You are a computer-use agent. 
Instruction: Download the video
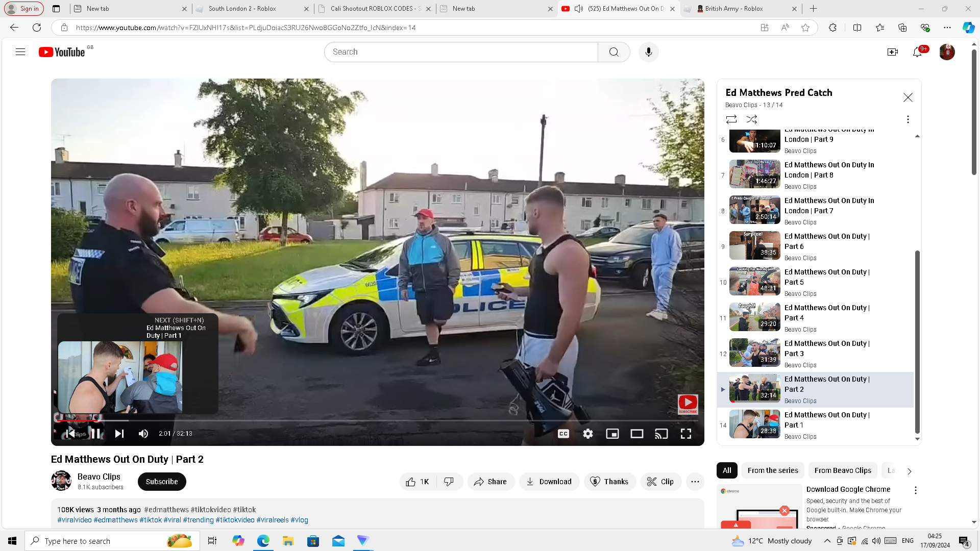click(549, 482)
